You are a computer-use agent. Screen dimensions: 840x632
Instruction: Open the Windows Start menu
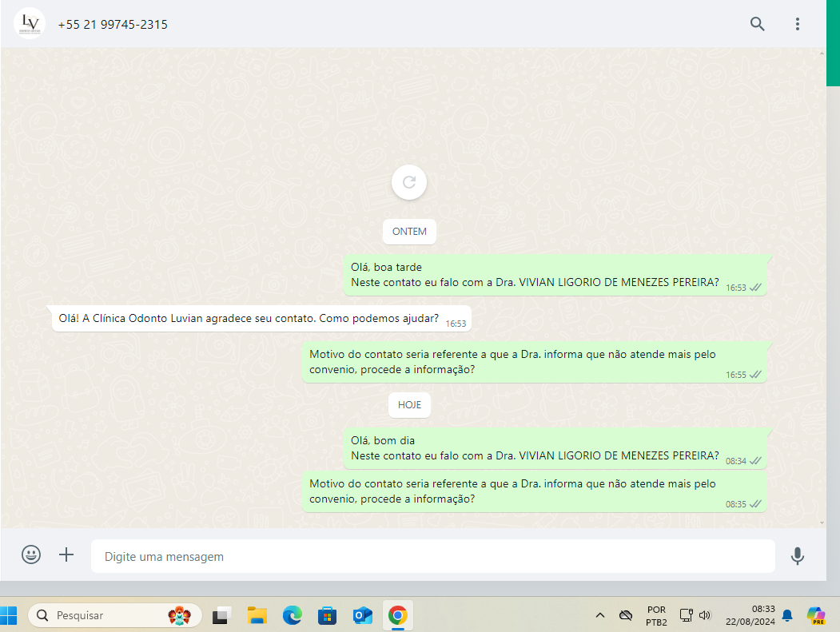pos(7,615)
